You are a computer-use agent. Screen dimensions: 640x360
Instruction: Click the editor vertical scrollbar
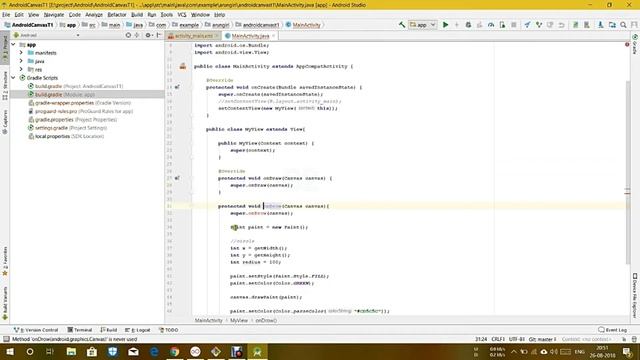point(628,171)
